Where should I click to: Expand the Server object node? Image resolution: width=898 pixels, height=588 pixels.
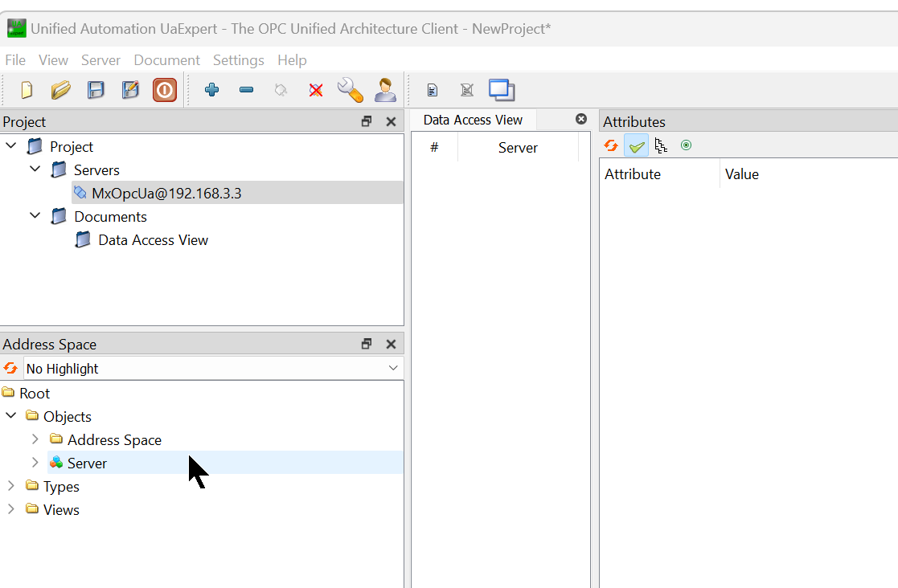point(35,462)
